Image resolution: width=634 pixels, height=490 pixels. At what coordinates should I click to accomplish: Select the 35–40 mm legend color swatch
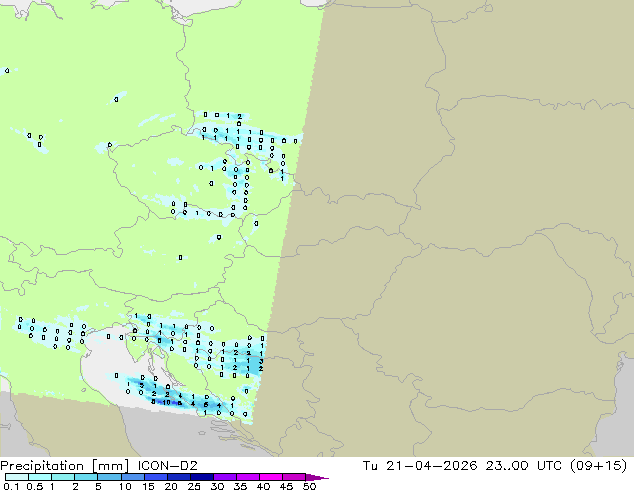click(247, 477)
